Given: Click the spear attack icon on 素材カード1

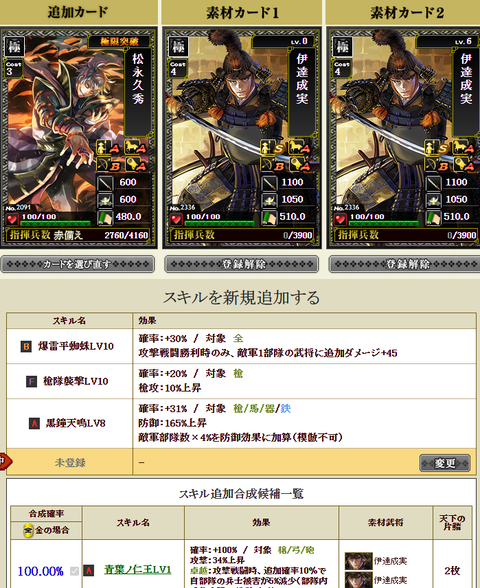Looking at the screenshot, I should 269,183.
